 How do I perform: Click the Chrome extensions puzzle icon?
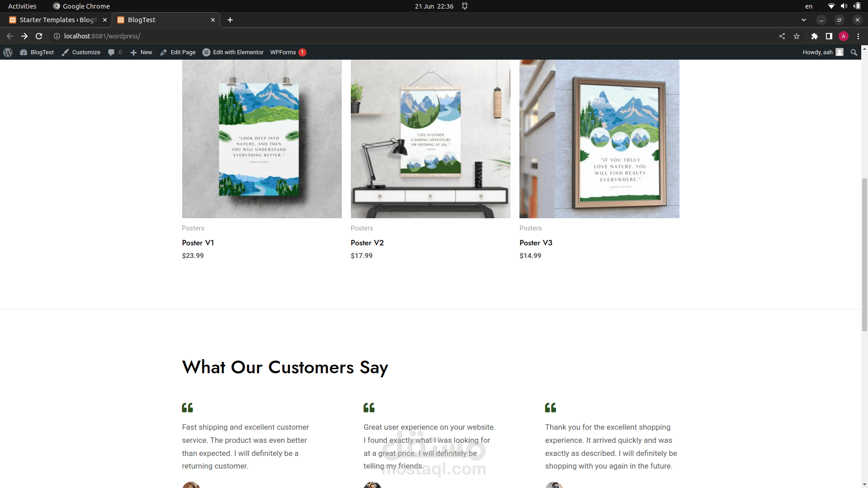814,36
